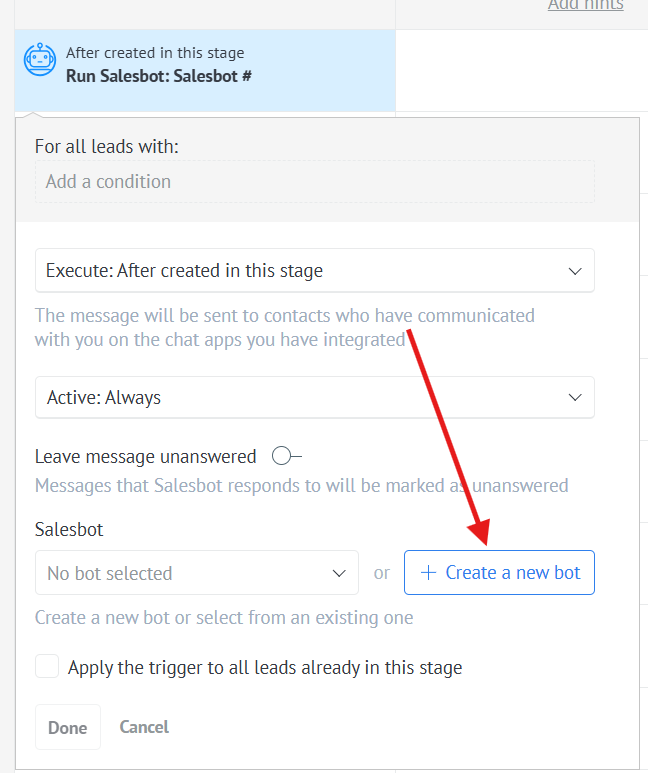Click the chevron arrow on the Active: Always dropdown

point(574,397)
